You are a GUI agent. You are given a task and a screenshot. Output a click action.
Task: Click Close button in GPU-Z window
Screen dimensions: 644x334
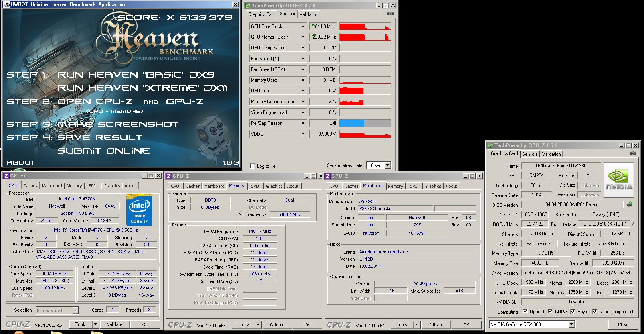click(x=623, y=325)
